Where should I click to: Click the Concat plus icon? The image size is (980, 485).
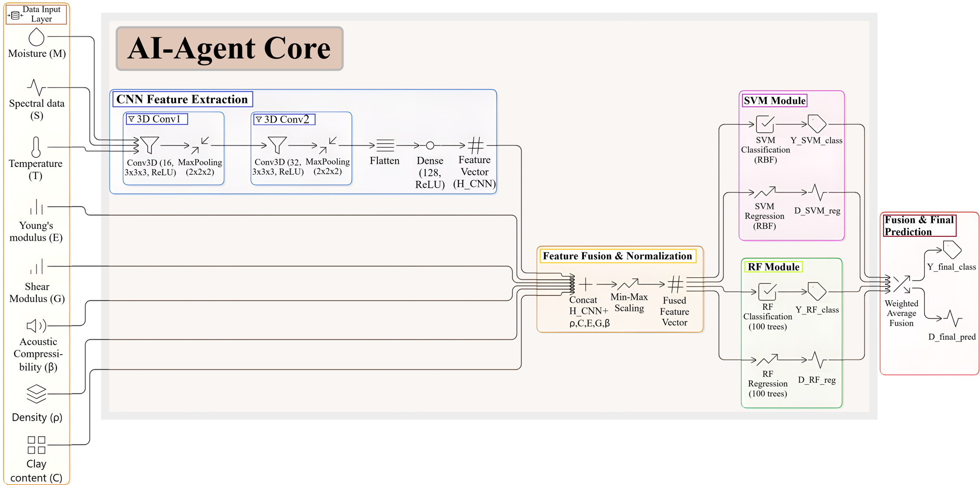(x=585, y=284)
